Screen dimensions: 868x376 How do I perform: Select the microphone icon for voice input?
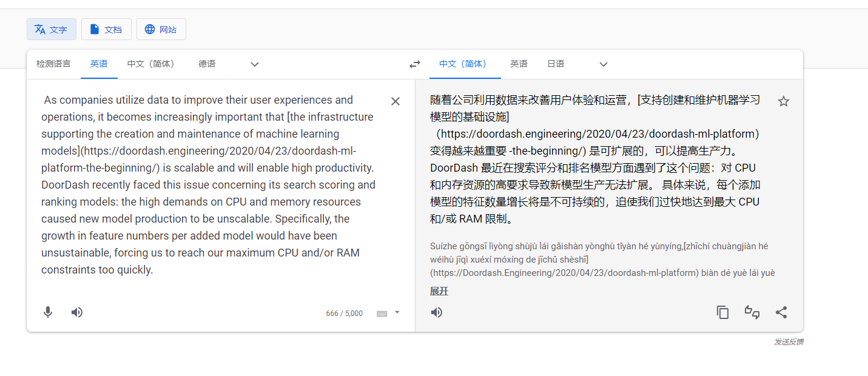(47, 312)
